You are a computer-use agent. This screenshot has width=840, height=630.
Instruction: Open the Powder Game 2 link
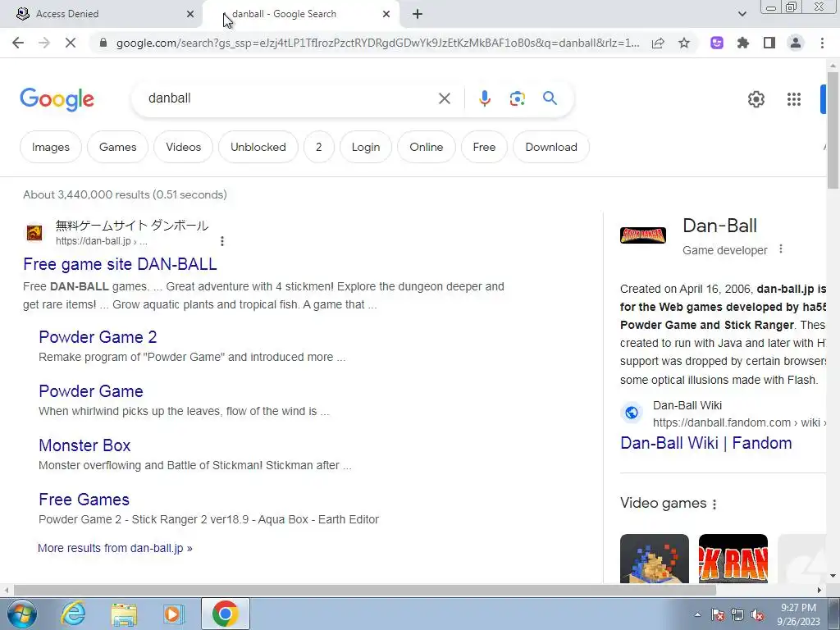98,337
